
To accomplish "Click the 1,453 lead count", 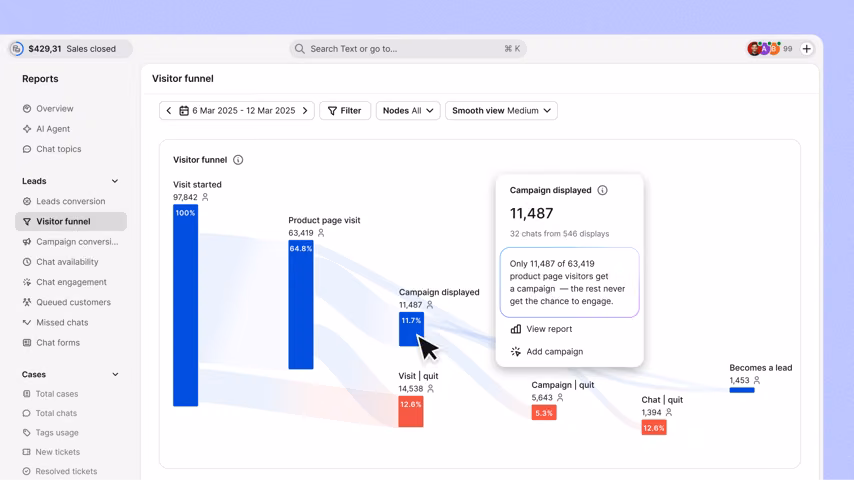I will point(740,380).
